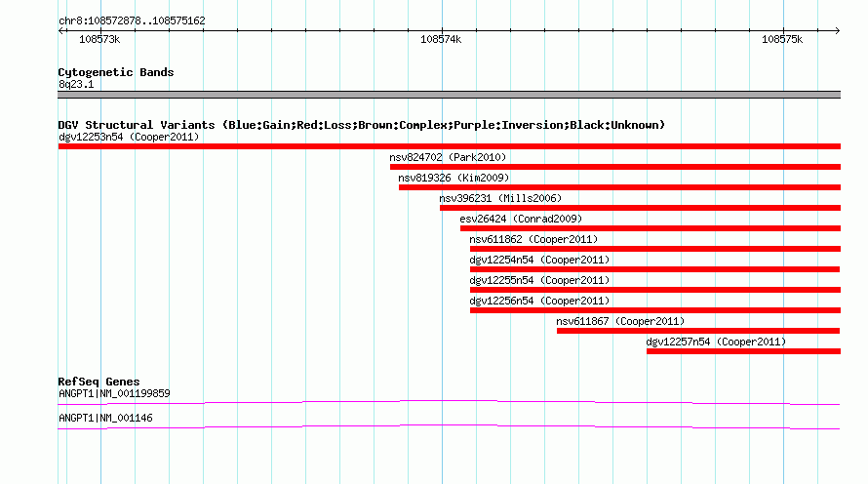Click the 108575k ruler position label
This screenshot has height=484, width=868.
point(782,39)
